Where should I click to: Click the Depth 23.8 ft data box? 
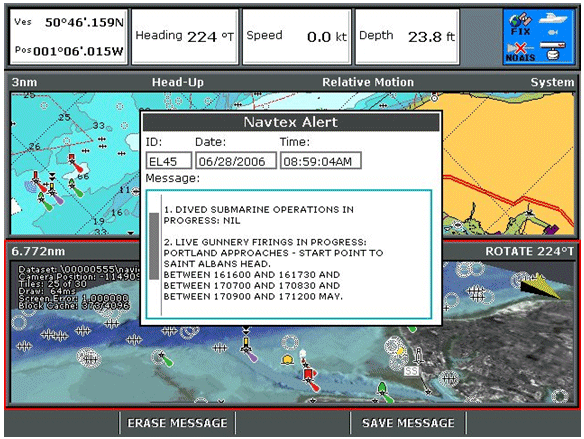(x=407, y=36)
